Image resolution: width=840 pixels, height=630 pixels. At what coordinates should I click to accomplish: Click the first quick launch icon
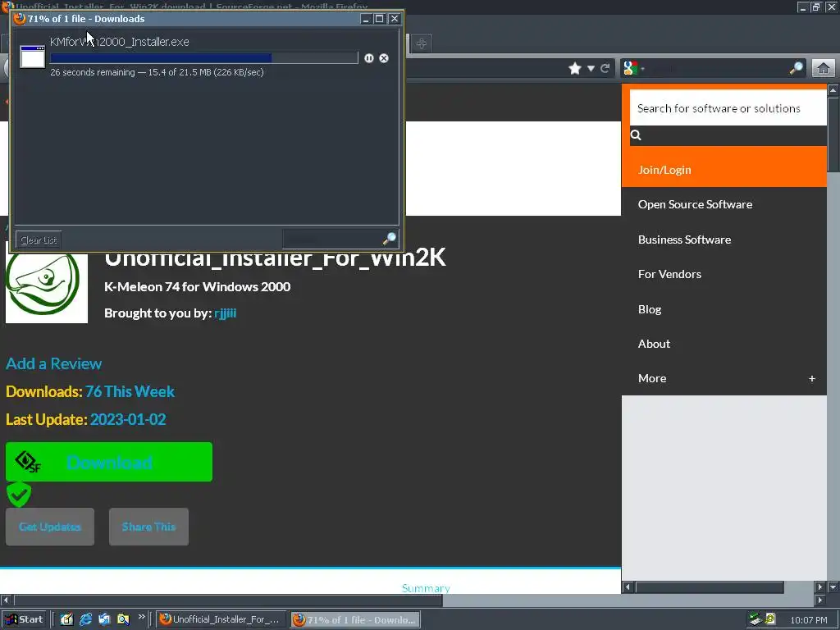[66, 619]
